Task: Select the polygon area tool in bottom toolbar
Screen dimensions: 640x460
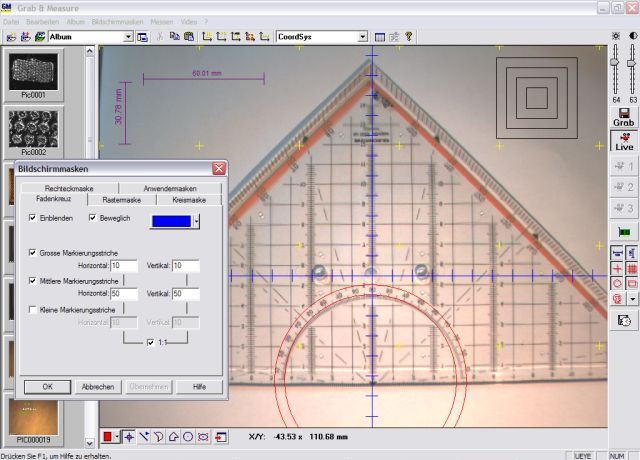Action: 173,437
